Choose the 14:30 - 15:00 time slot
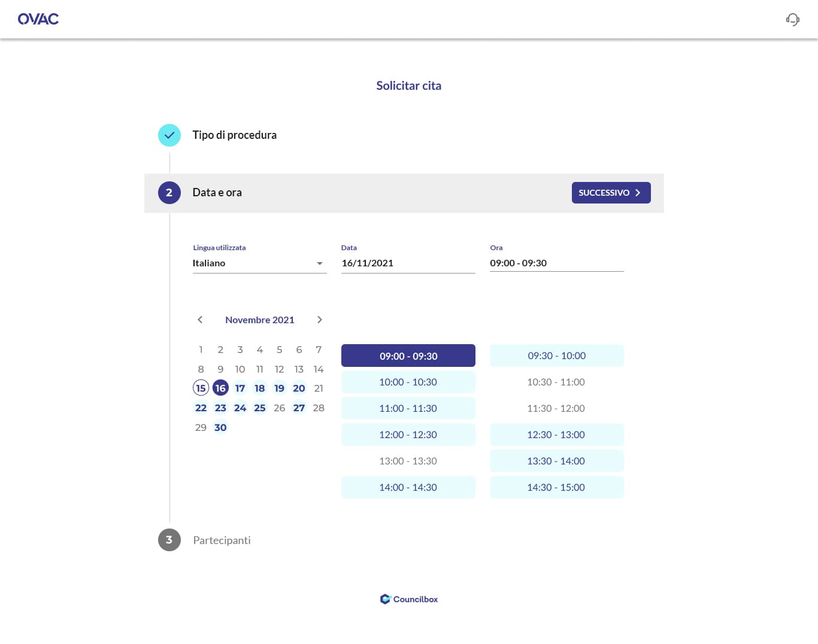 tap(556, 487)
